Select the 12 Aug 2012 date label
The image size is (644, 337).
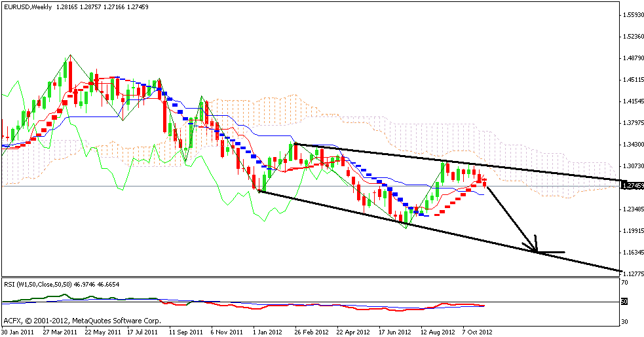pyautogui.click(x=438, y=332)
